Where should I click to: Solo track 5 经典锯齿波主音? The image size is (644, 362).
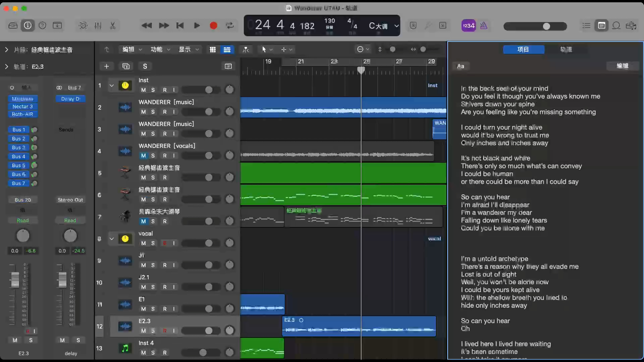[153, 177]
